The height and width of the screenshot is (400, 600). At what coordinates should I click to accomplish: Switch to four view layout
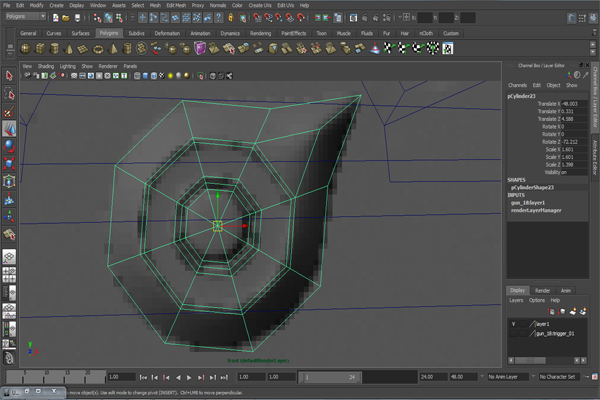point(9,275)
